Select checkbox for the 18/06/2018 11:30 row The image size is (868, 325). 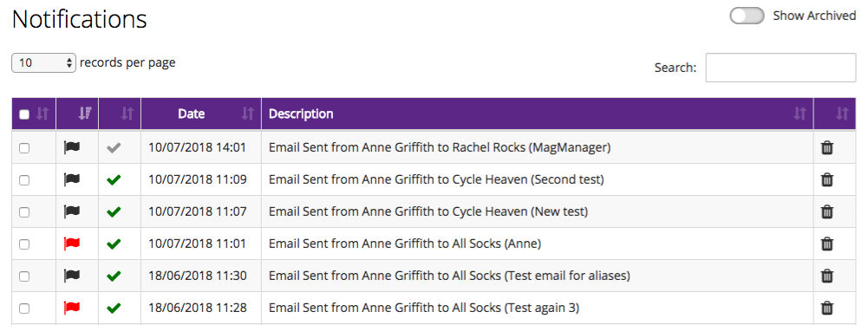point(24,276)
